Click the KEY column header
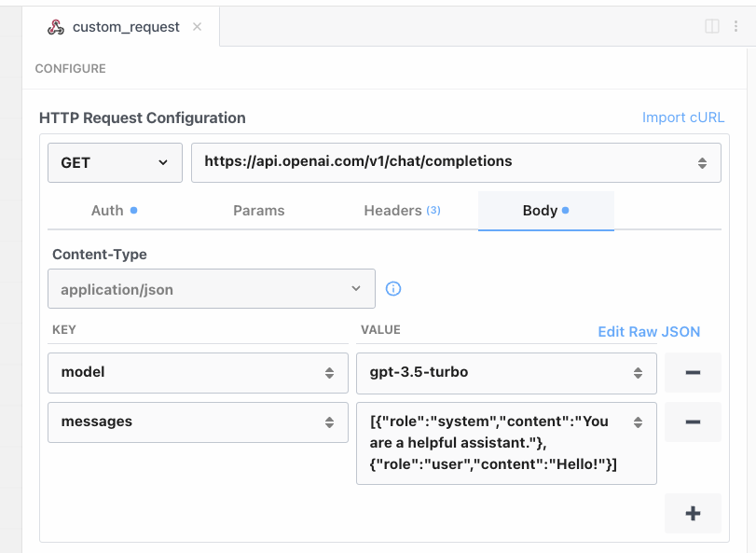The image size is (756, 553). 64,330
